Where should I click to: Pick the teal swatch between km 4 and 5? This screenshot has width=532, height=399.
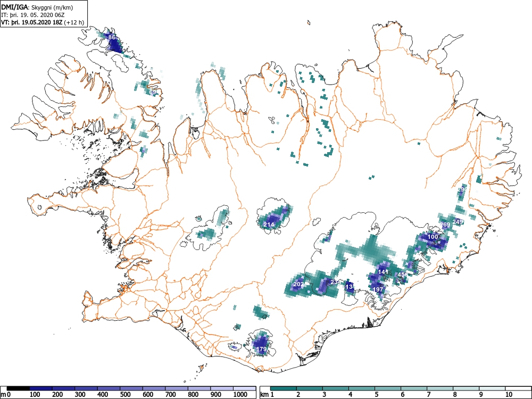[362, 388]
